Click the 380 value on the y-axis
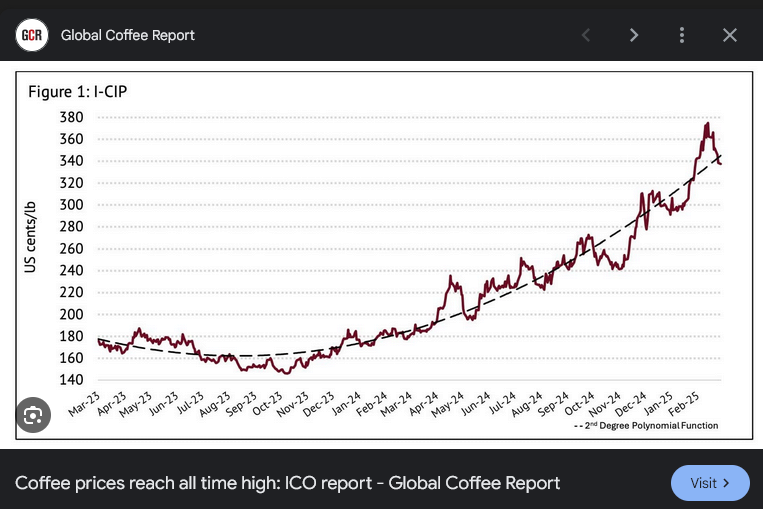This screenshot has height=509, width=763. [71, 117]
